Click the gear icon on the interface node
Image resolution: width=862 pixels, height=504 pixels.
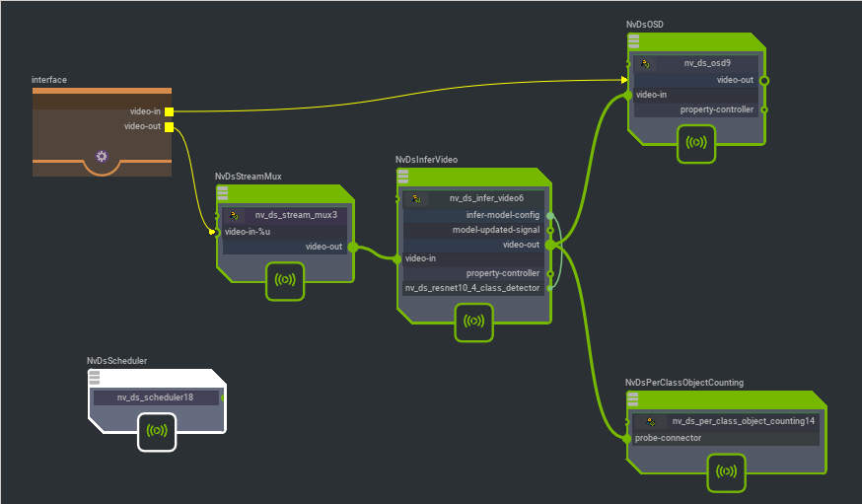point(101,156)
